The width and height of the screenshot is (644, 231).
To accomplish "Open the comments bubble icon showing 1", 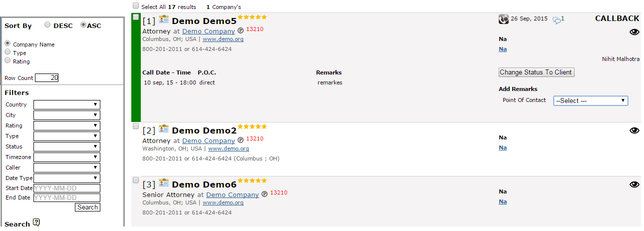I will 557,20.
